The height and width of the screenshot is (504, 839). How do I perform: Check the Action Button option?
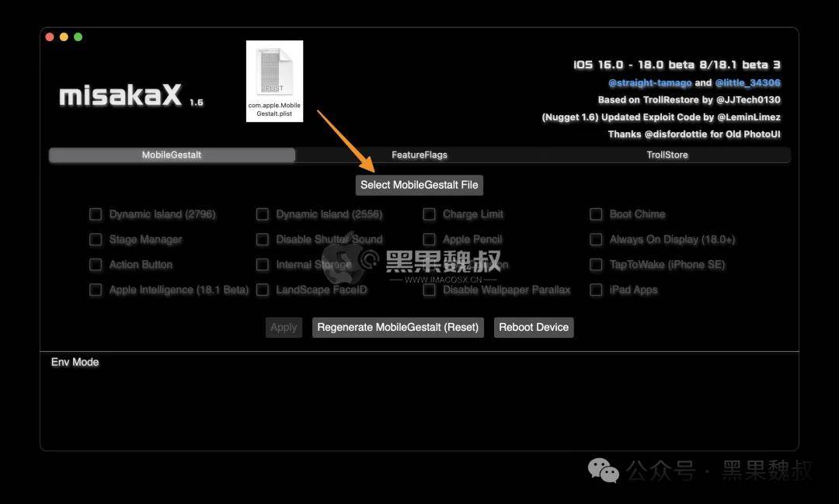coord(96,264)
